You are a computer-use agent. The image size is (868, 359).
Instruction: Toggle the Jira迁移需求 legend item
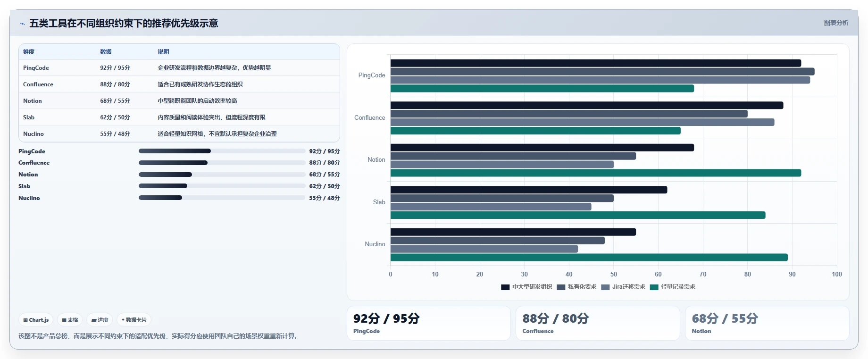[x=623, y=287]
